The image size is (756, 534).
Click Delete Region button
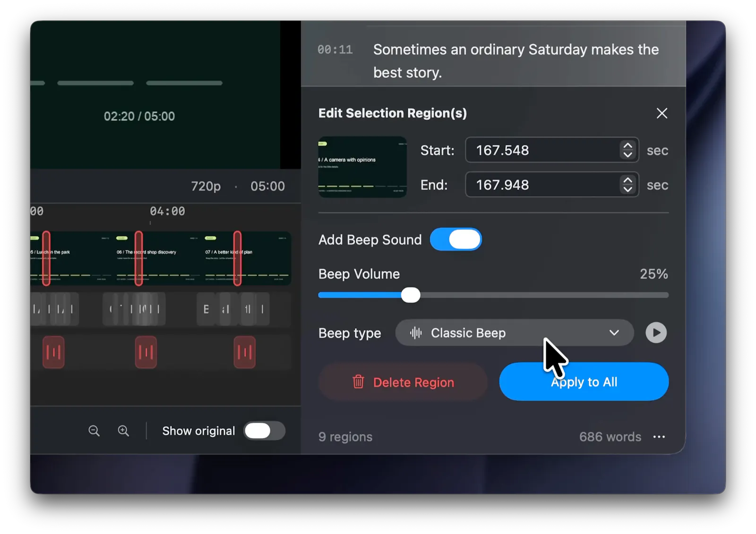coord(403,382)
